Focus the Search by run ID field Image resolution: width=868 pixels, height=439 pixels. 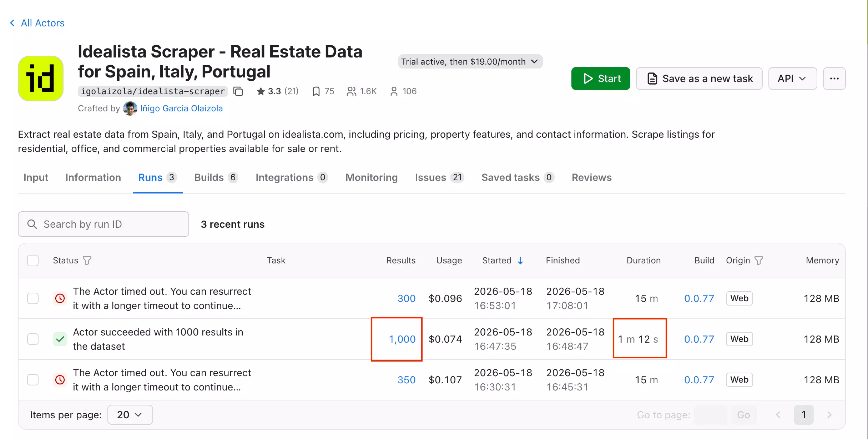[104, 224]
